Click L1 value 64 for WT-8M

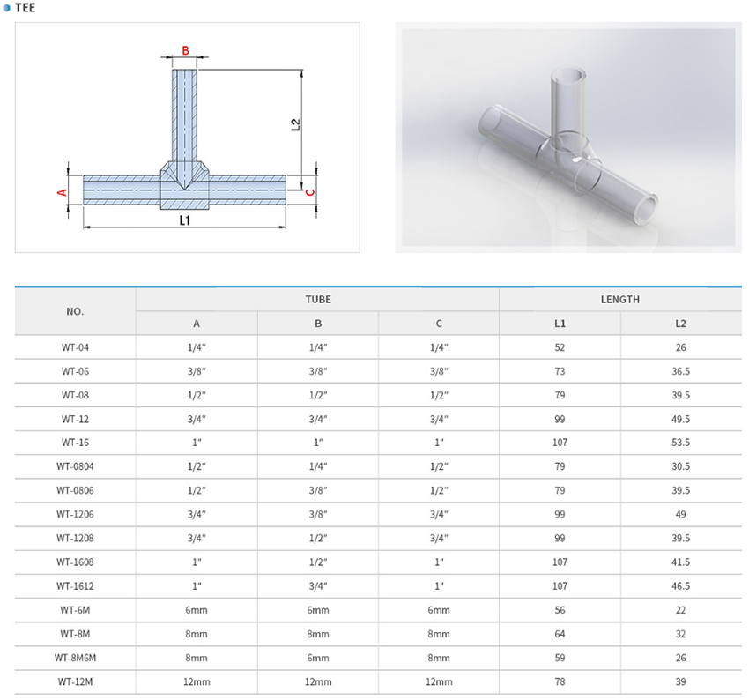tap(560, 634)
